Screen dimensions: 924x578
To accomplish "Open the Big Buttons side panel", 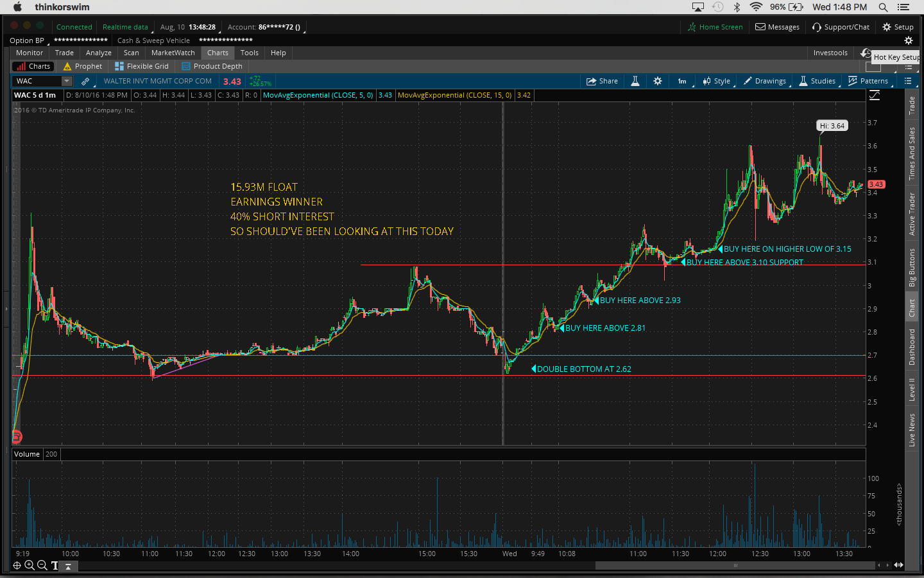I will click(912, 268).
